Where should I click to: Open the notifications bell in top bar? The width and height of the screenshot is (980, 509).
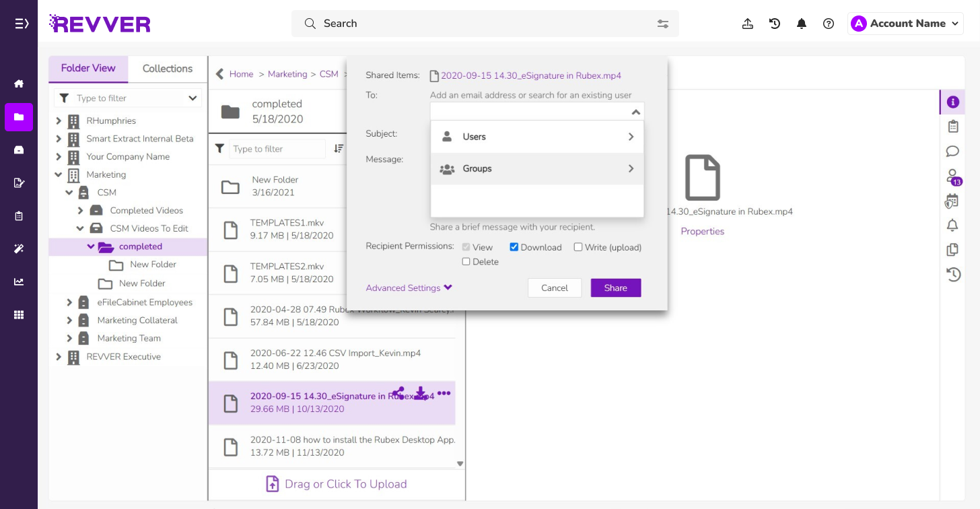coord(801,23)
